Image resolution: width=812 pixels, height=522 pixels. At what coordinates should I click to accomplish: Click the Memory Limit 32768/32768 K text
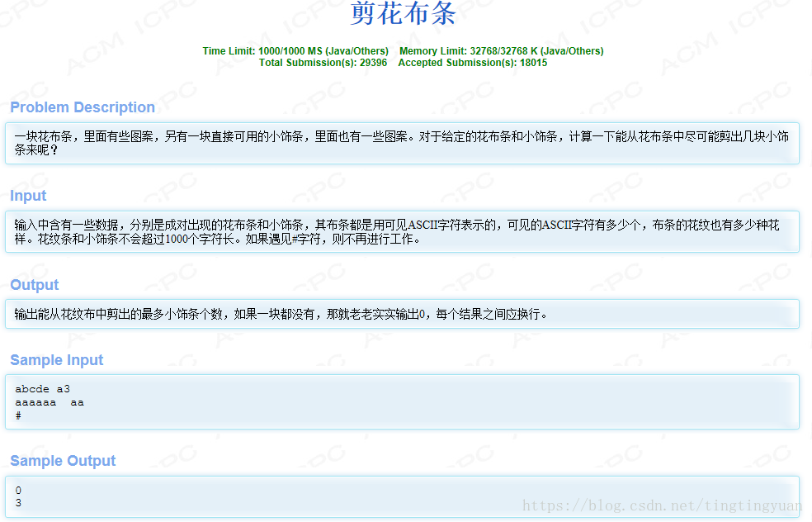[x=501, y=51]
